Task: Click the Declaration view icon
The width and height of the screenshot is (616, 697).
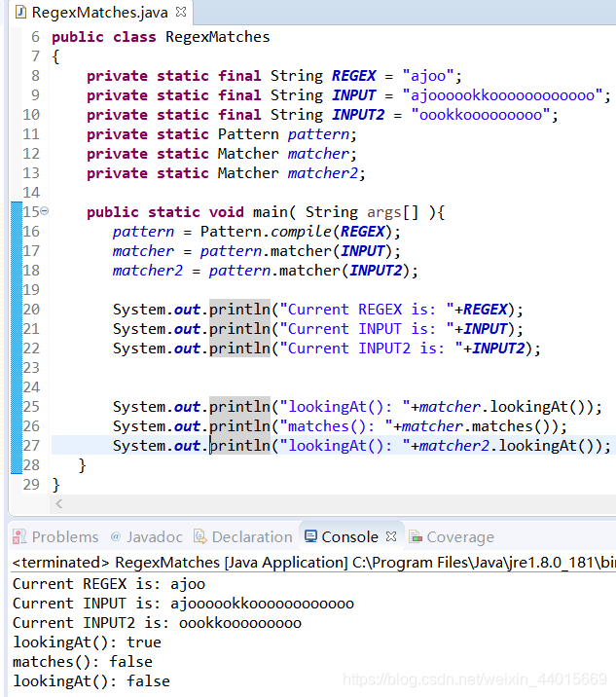Action: (200, 537)
